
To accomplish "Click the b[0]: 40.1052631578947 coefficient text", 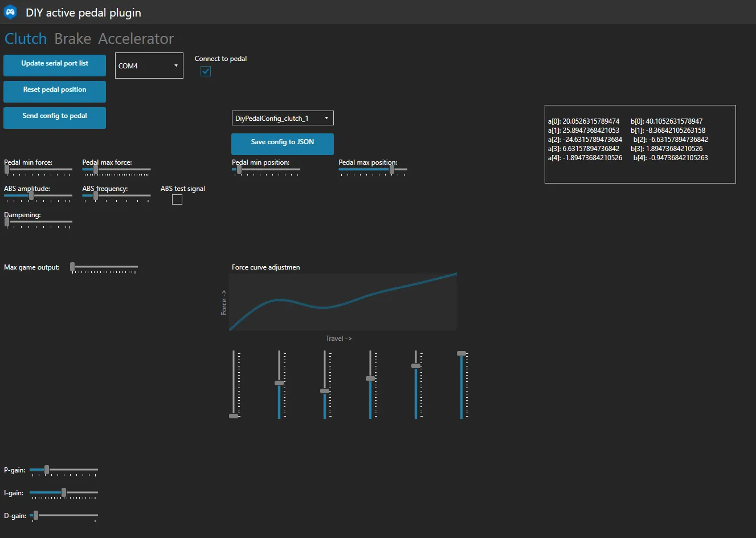I will (x=667, y=121).
